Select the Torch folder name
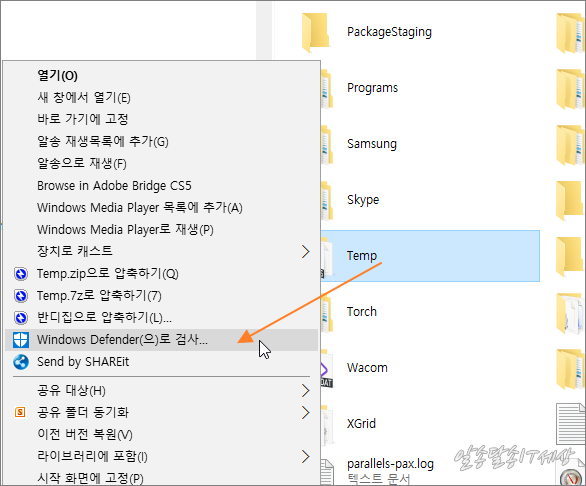 (x=362, y=312)
